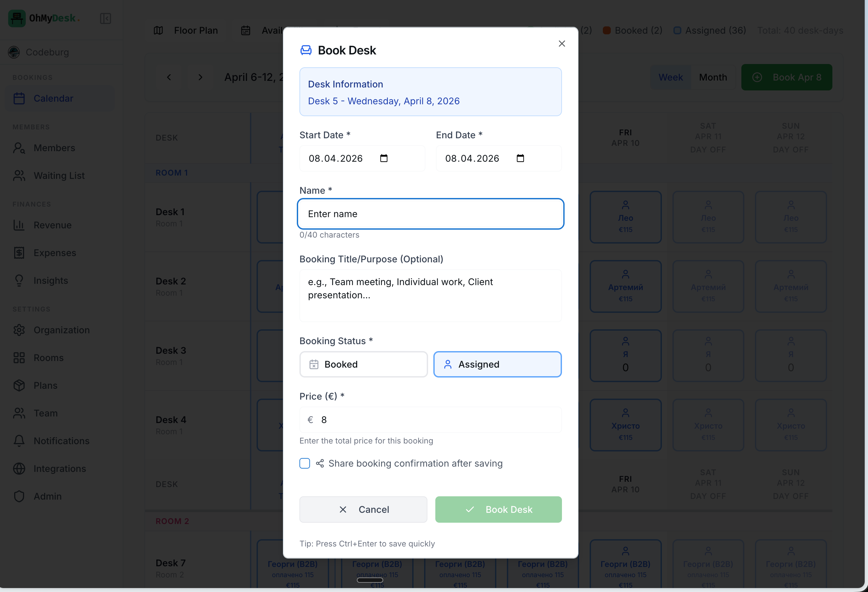868x592 pixels.
Task: Open the start date calendar picker
Action: pyautogui.click(x=384, y=158)
